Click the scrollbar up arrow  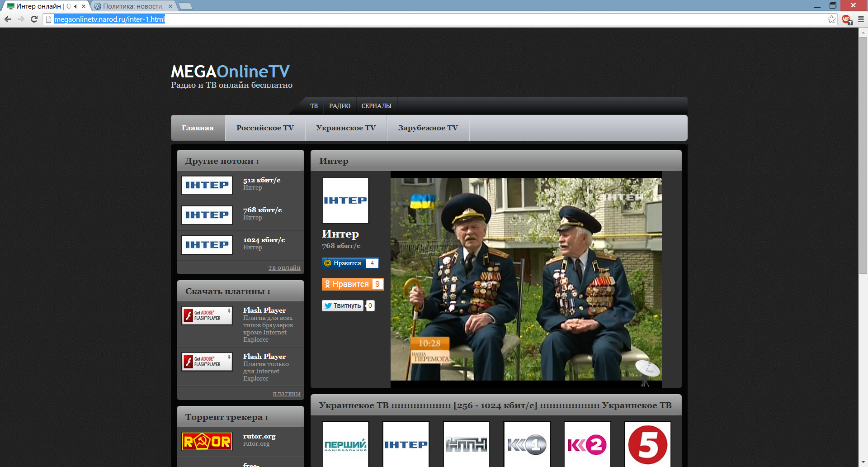(x=863, y=33)
